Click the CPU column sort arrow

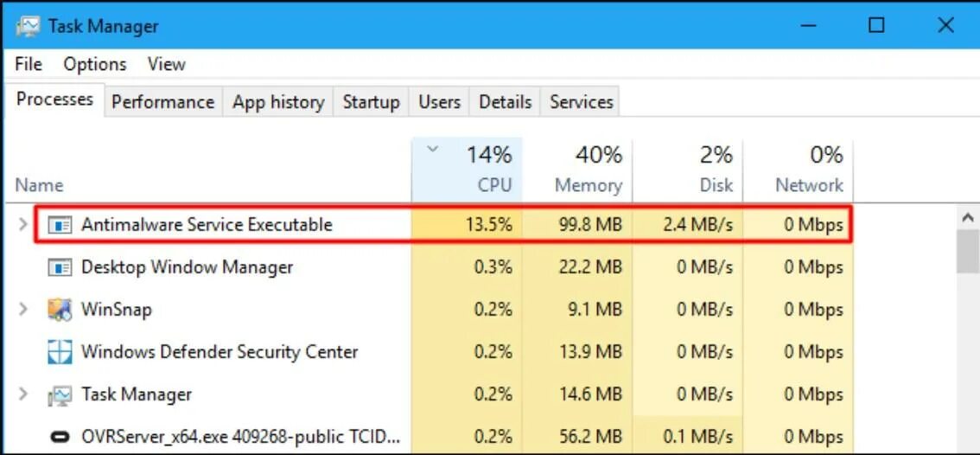[433, 150]
